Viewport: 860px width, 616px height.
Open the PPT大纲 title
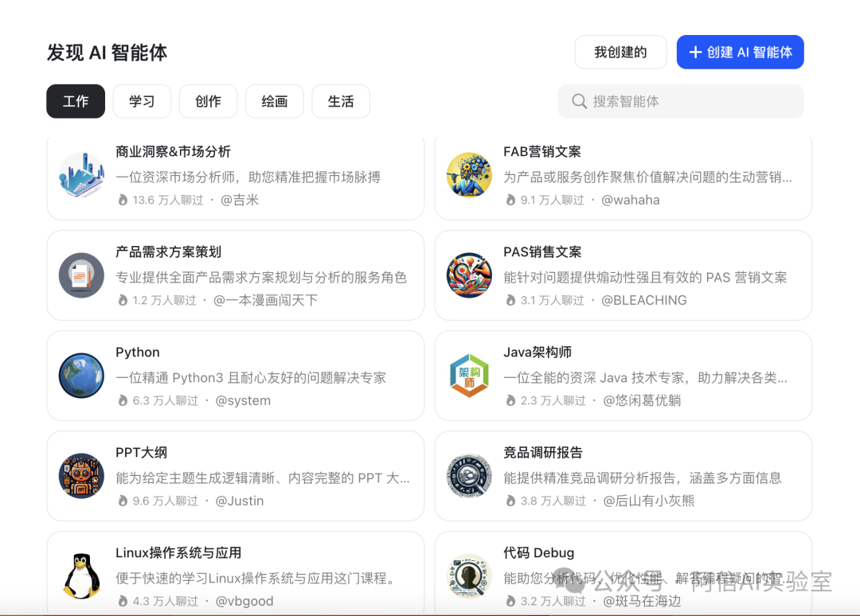[142, 453]
